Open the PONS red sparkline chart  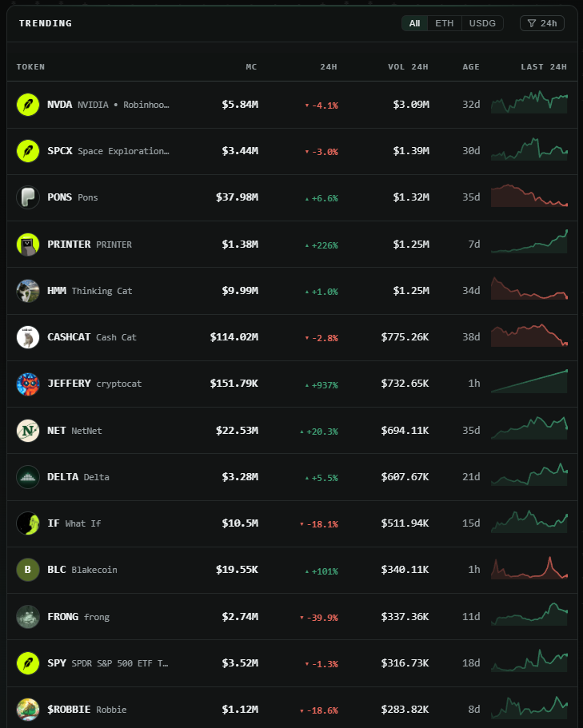529,196
